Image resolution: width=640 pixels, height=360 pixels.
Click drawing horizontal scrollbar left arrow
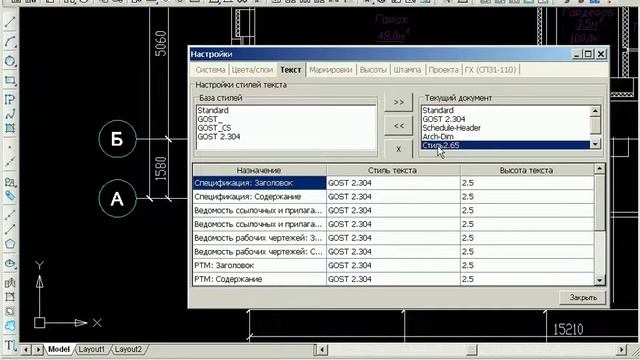point(322,349)
